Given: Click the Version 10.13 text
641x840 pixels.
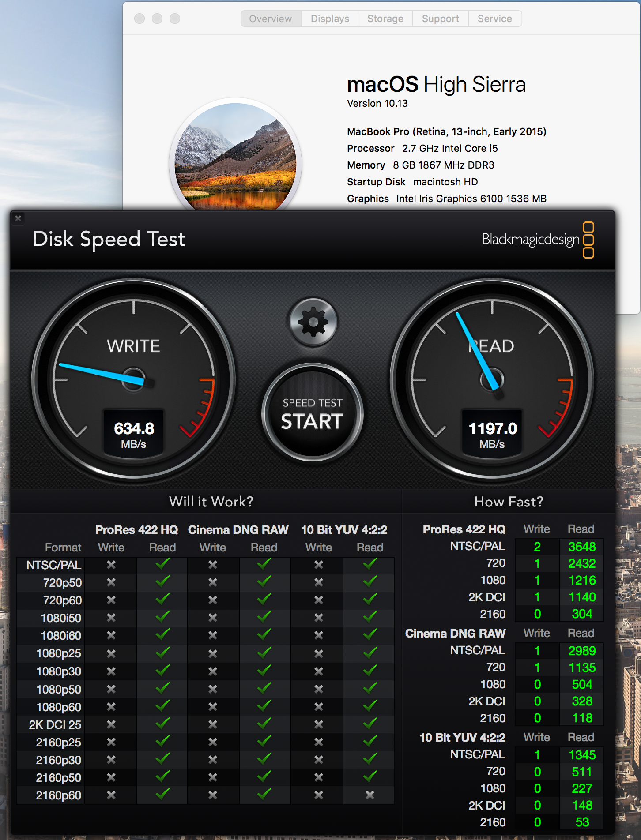Looking at the screenshot, I should coord(377,103).
